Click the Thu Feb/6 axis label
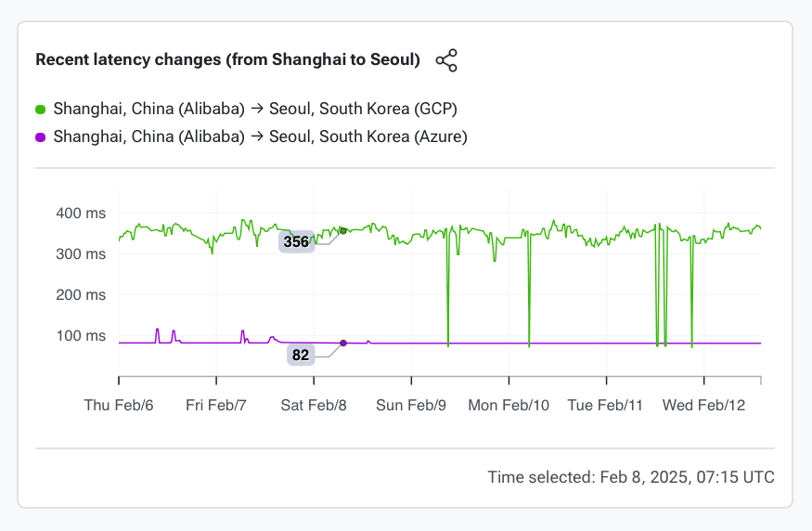The height and width of the screenshot is (531, 812). (x=119, y=406)
